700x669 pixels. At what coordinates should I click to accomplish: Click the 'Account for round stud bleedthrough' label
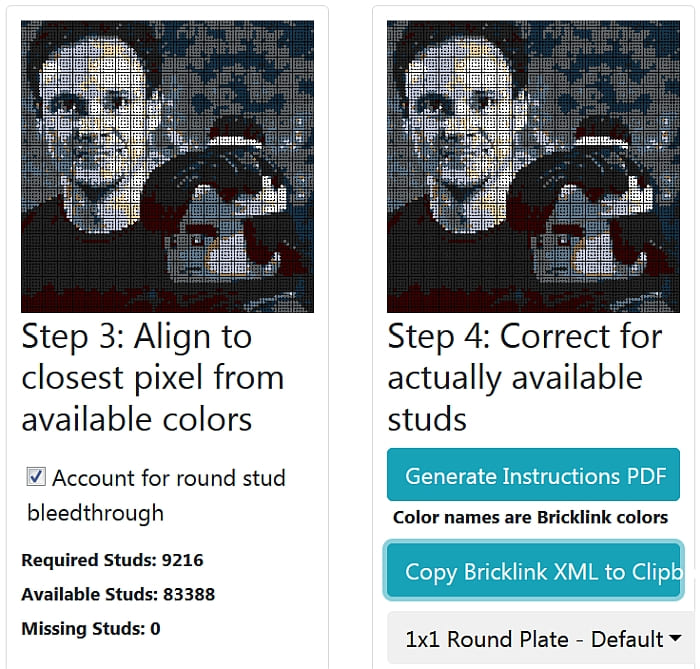(x=168, y=479)
